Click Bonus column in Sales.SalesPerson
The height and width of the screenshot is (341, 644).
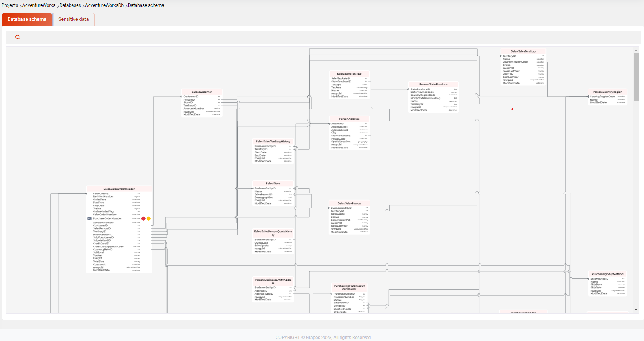point(334,217)
